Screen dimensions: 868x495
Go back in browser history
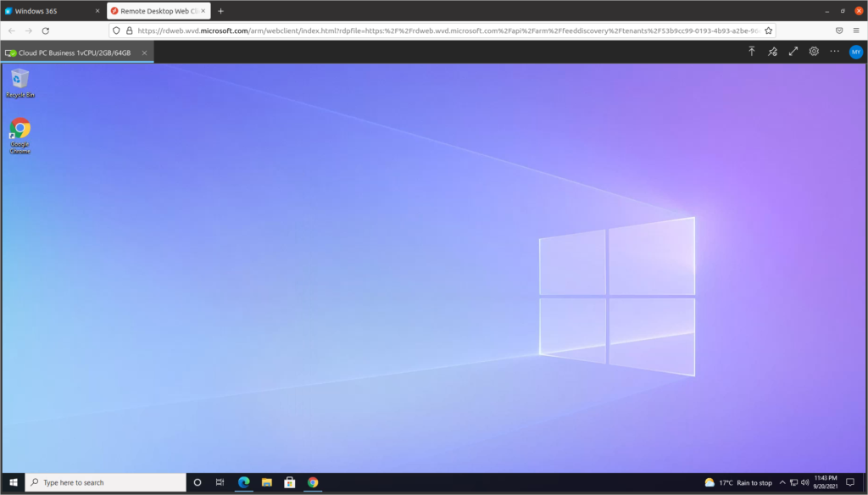(x=12, y=31)
